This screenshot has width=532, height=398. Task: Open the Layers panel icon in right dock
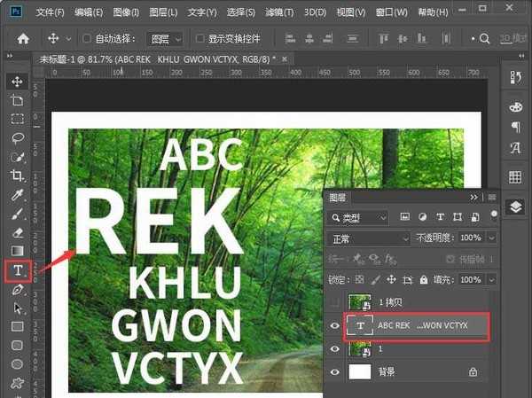515,207
